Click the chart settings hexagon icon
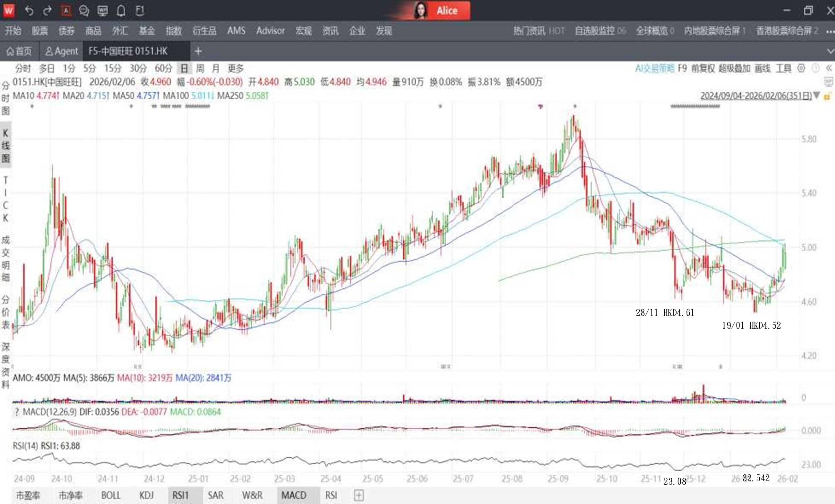 pos(801,68)
